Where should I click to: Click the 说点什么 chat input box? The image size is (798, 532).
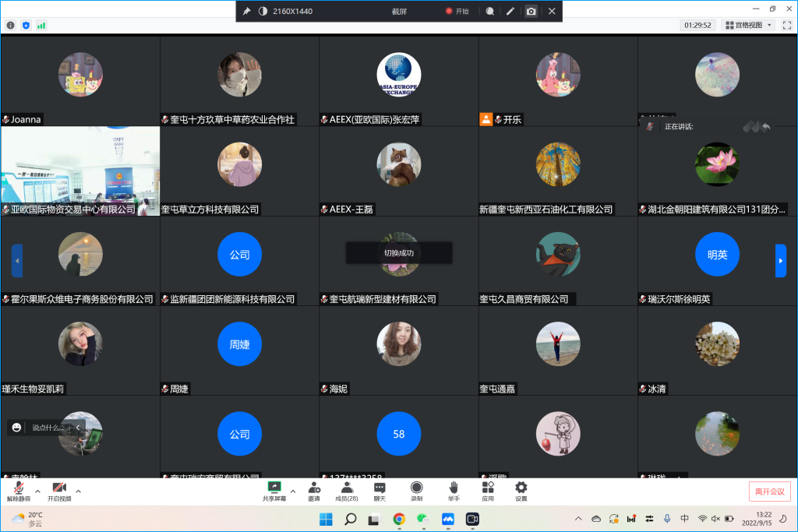(47, 428)
